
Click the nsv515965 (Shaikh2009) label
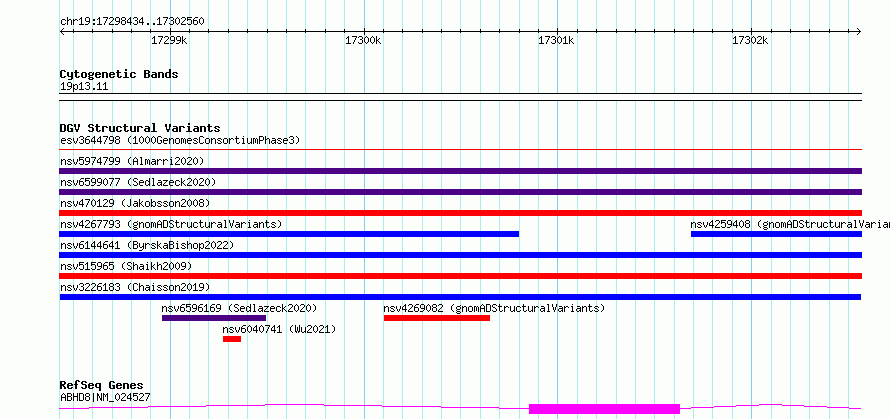126,266
